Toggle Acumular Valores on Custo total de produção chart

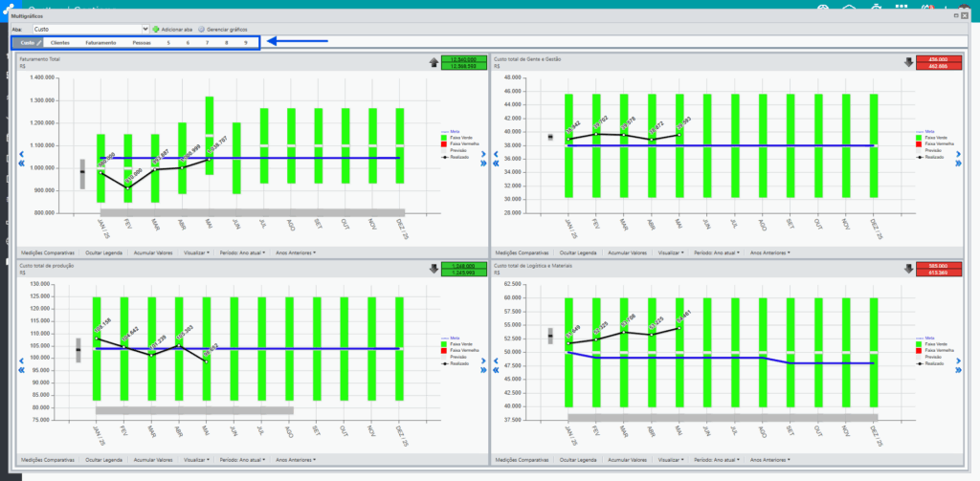click(154, 460)
